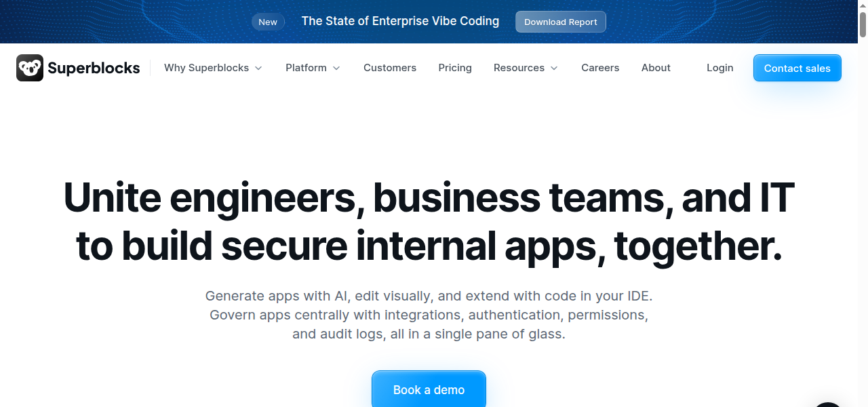Screen dimensions: 868x407
Task: Select the About nav link
Action: tap(656, 68)
